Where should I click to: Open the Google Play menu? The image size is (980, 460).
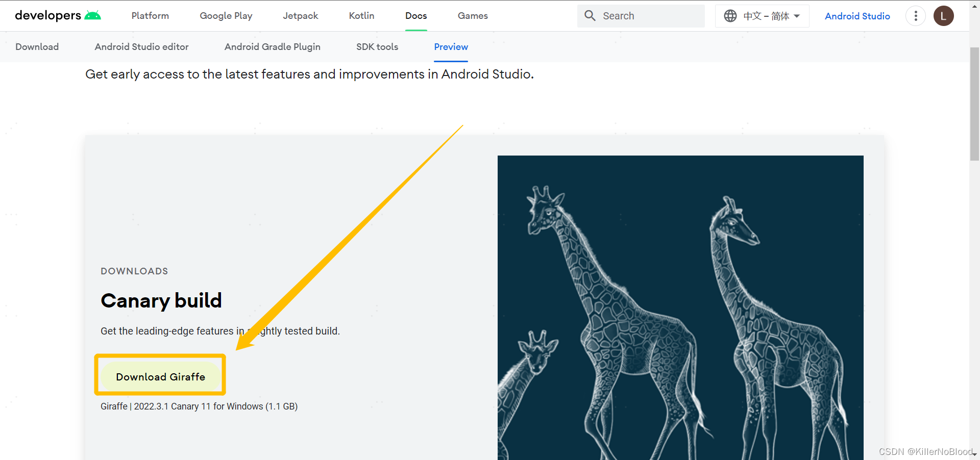tap(226, 16)
